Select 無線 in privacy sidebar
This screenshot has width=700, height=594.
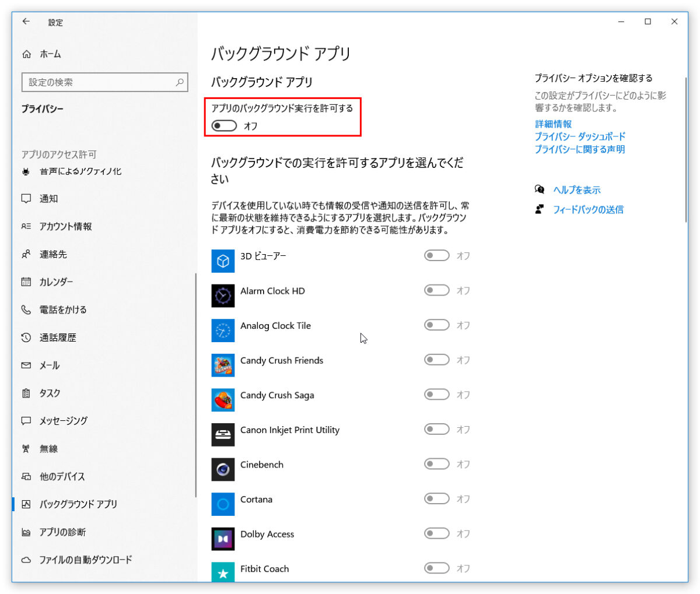click(x=105, y=449)
